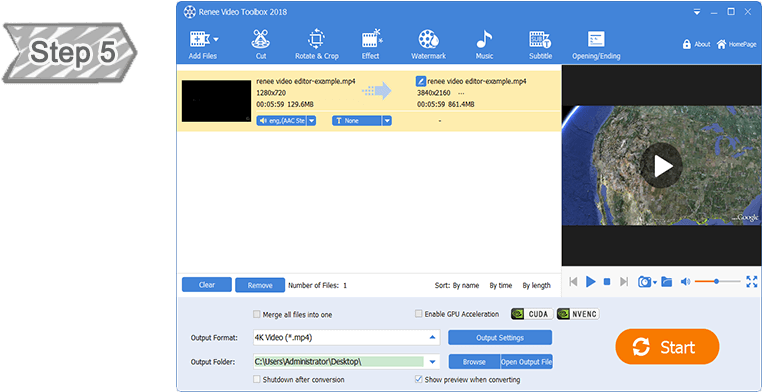The width and height of the screenshot is (762, 392).
Task: Click the CUDA badge
Action: tap(532, 314)
